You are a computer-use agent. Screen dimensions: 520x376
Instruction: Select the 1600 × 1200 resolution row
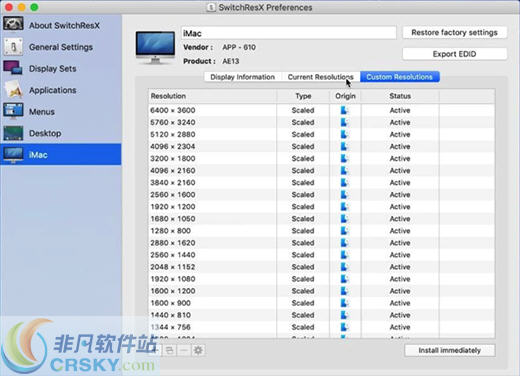point(321,291)
